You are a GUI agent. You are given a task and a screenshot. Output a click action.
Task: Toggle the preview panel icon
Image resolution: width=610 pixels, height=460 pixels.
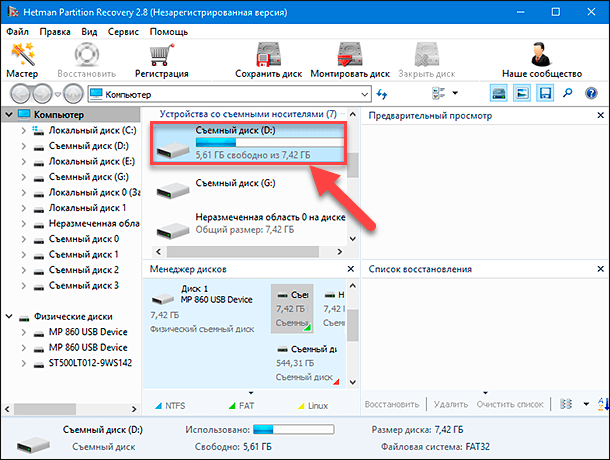click(x=522, y=93)
